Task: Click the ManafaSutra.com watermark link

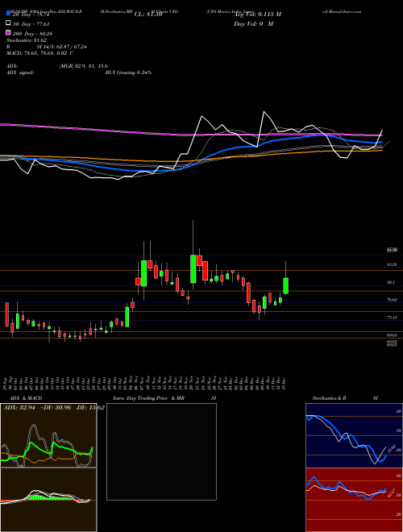Action: tap(343, 11)
